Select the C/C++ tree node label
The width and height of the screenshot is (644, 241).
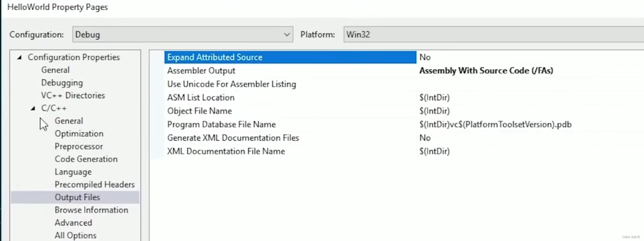[x=54, y=108]
